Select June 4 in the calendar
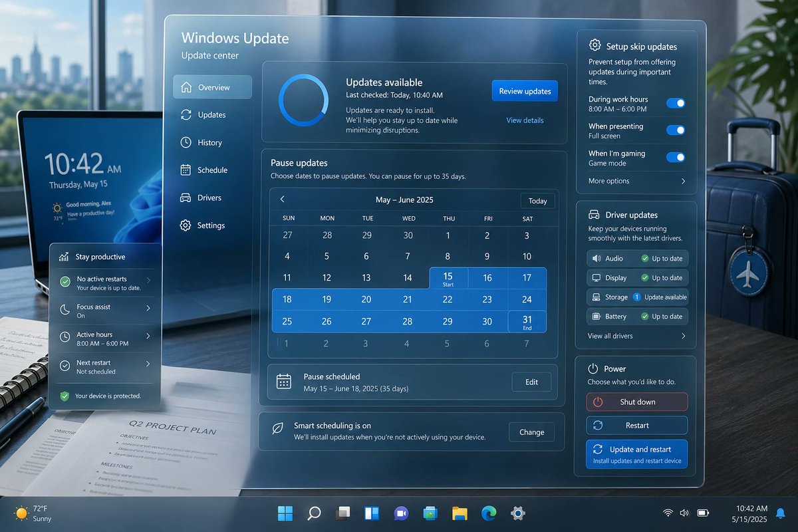798x532 pixels. click(407, 344)
